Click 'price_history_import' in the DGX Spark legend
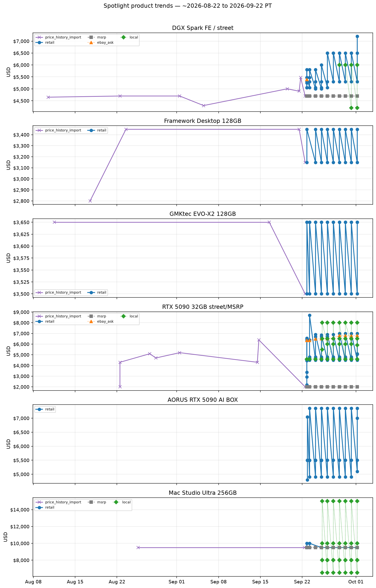This screenshot has width=376, height=588. click(x=63, y=37)
